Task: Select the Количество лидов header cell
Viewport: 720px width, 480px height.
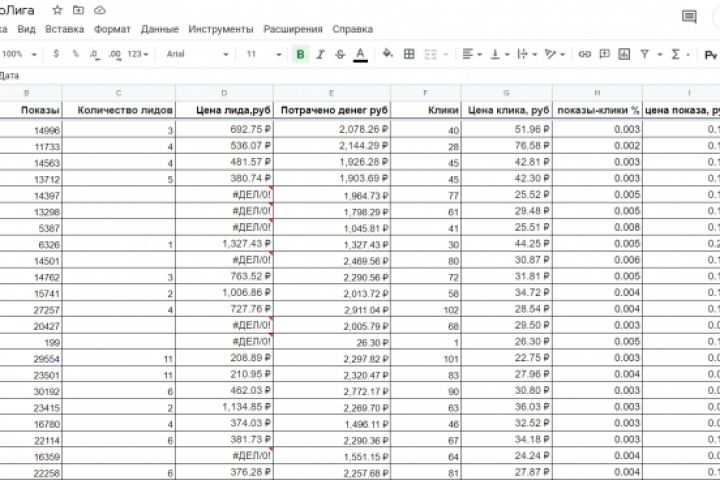Action: [x=119, y=110]
